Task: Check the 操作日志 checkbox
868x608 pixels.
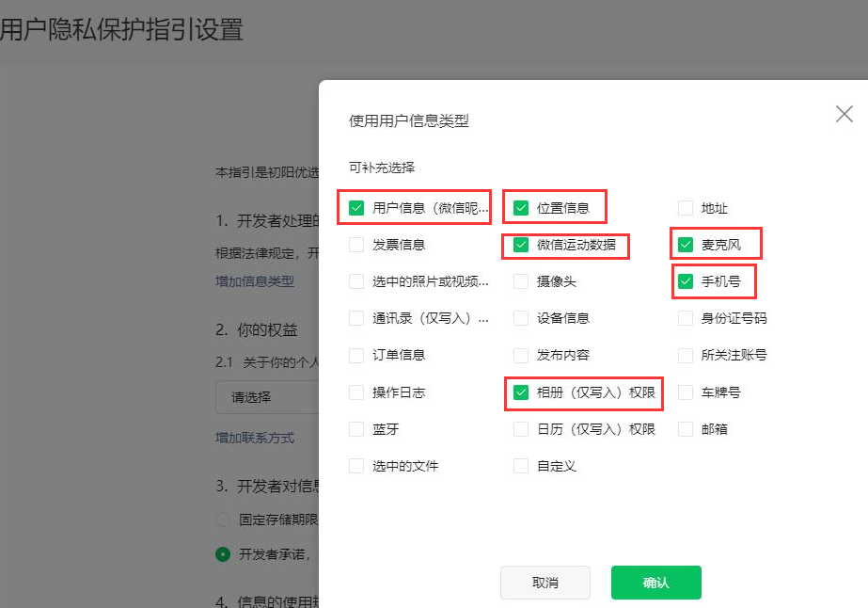Action: point(356,392)
